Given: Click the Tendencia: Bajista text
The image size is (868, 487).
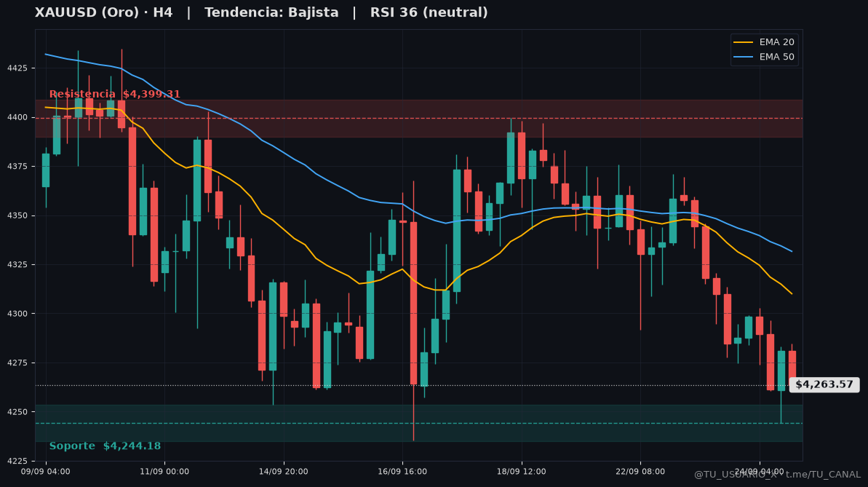Looking at the screenshot, I should pos(271,12).
